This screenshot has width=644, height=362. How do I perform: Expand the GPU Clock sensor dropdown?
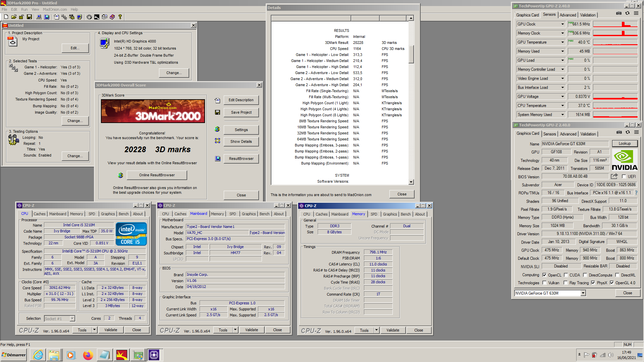(x=562, y=24)
